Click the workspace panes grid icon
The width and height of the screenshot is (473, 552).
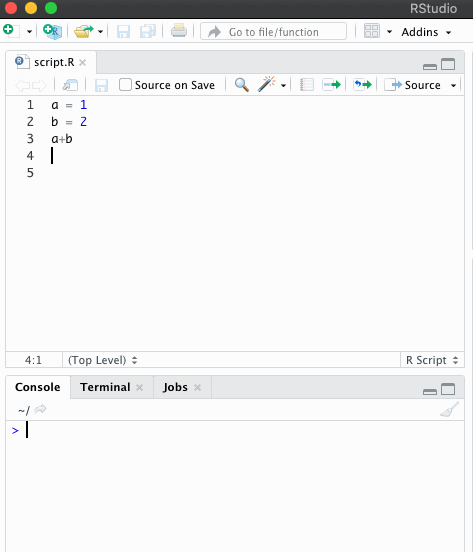click(x=372, y=31)
